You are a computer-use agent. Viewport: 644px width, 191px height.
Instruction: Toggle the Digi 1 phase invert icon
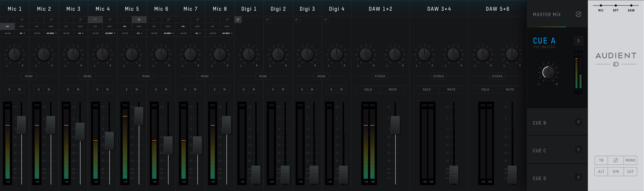coord(238,20)
